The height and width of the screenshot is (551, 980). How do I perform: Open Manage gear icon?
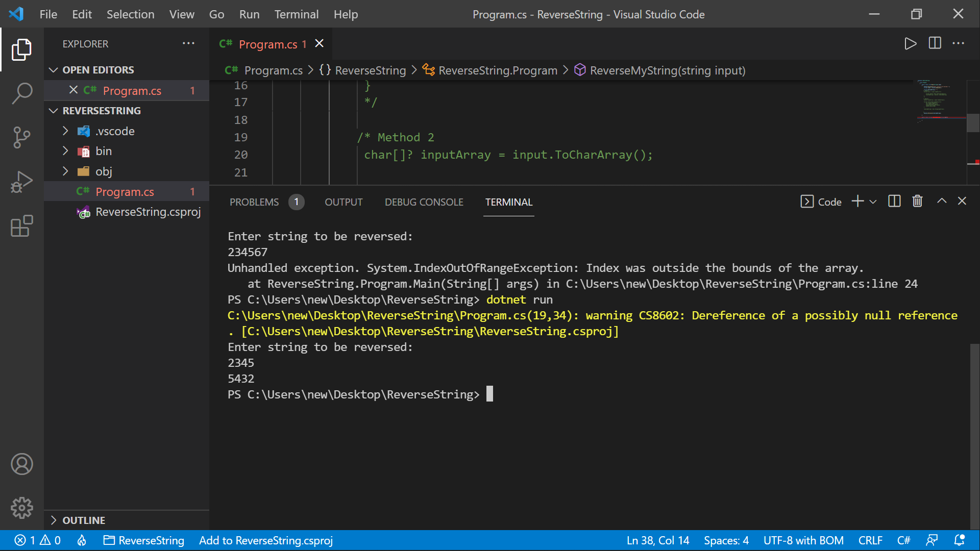click(21, 508)
